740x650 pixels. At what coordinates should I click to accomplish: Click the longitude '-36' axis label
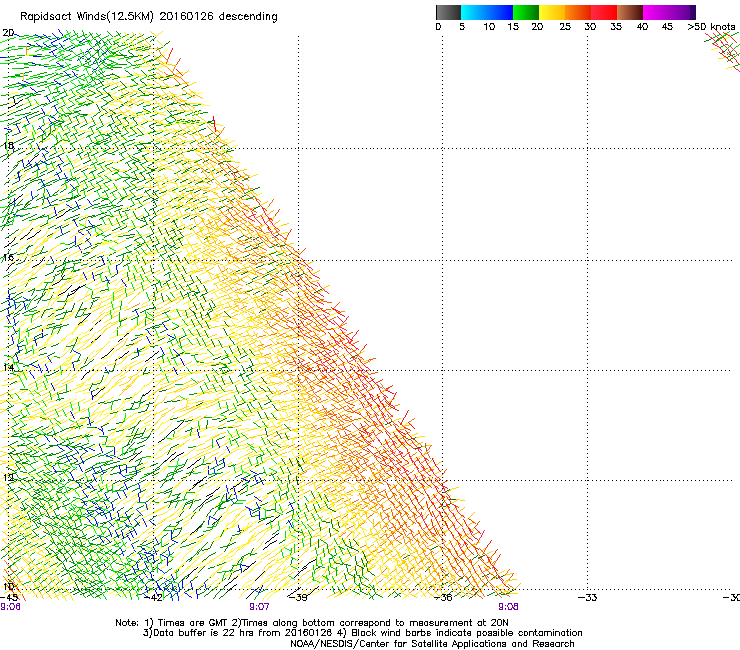[x=443, y=598]
